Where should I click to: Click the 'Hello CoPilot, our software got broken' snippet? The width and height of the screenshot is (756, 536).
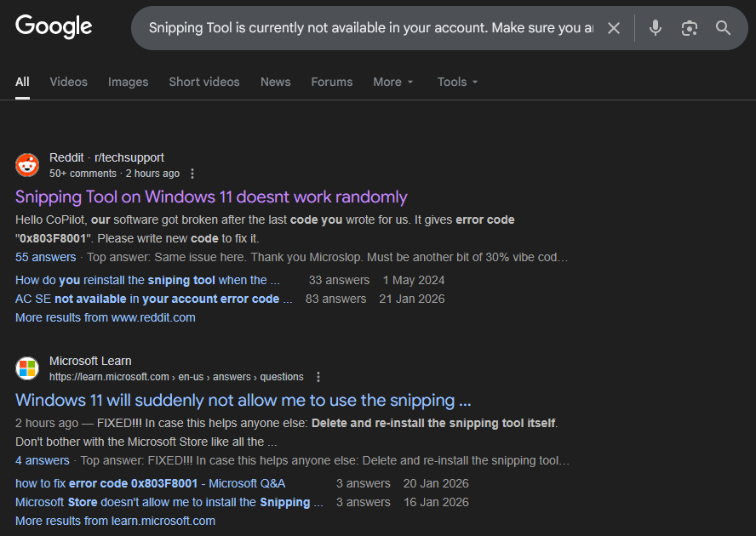265,229
